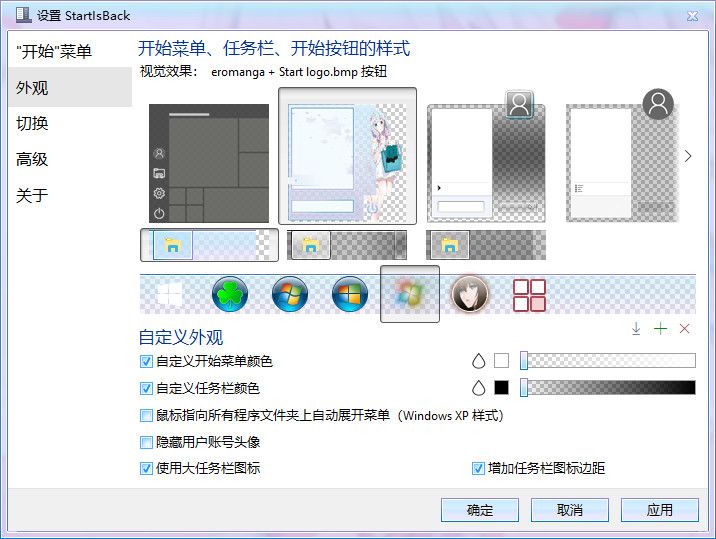Show more menu styles with right chevron

[x=688, y=156]
